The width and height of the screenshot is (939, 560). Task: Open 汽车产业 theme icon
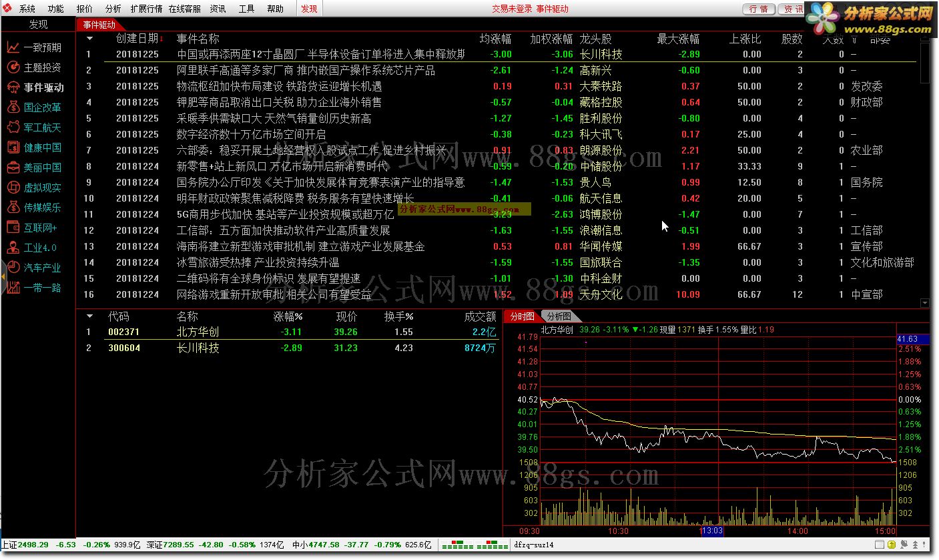13,268
